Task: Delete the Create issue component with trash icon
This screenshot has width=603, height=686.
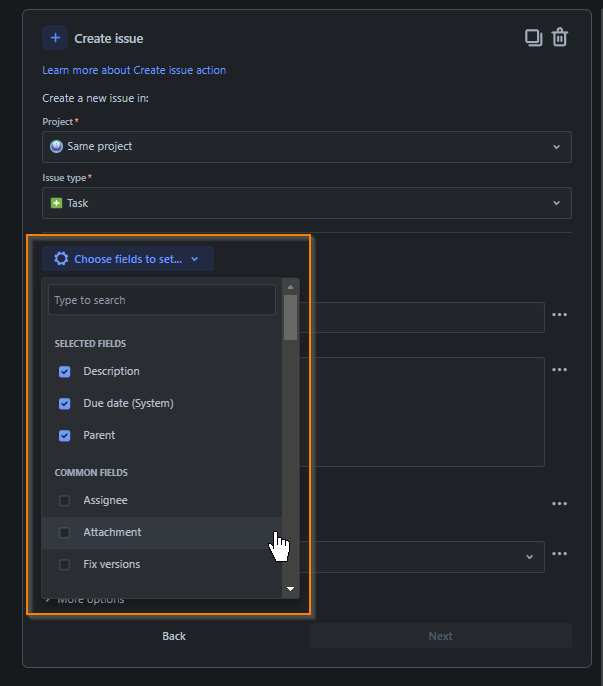Action: tap(560, 38)
